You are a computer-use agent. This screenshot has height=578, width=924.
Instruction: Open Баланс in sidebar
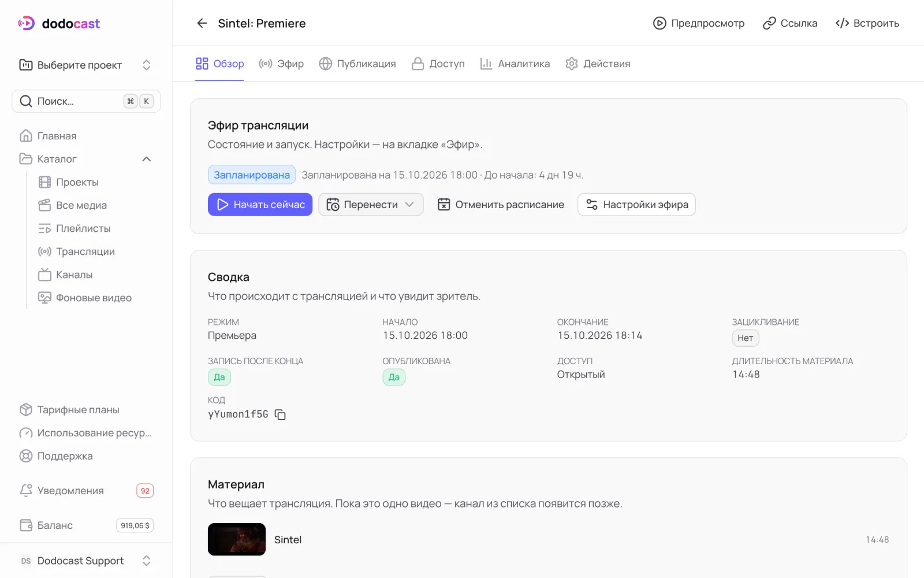pyautogui.click(x=86, y=525)
